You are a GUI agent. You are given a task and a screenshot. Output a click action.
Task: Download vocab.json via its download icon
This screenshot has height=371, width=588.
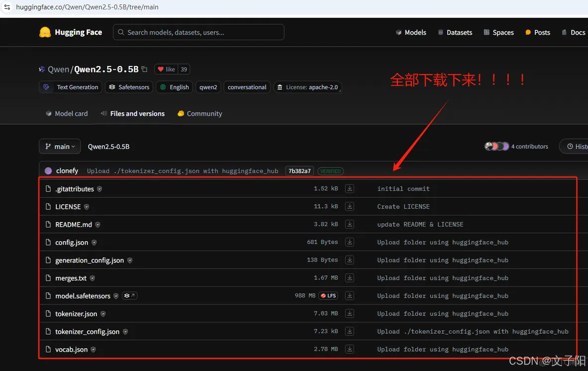350,349
